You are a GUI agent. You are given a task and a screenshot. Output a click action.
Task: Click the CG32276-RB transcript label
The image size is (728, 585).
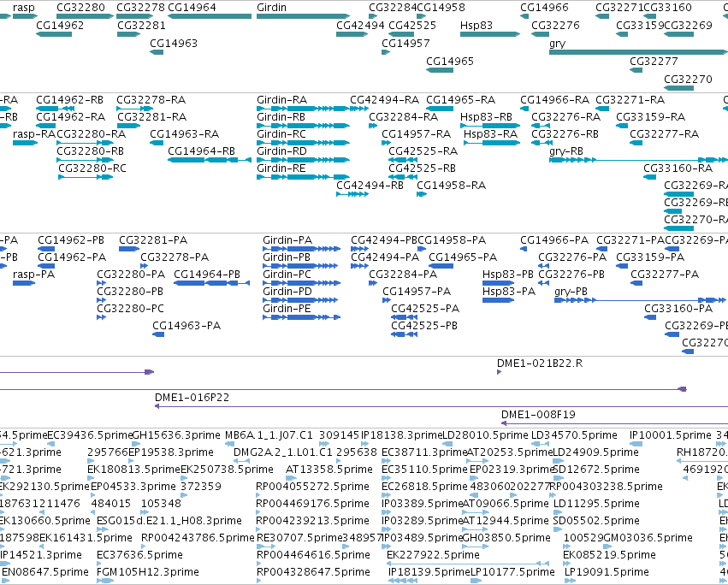tap(565, 134)
